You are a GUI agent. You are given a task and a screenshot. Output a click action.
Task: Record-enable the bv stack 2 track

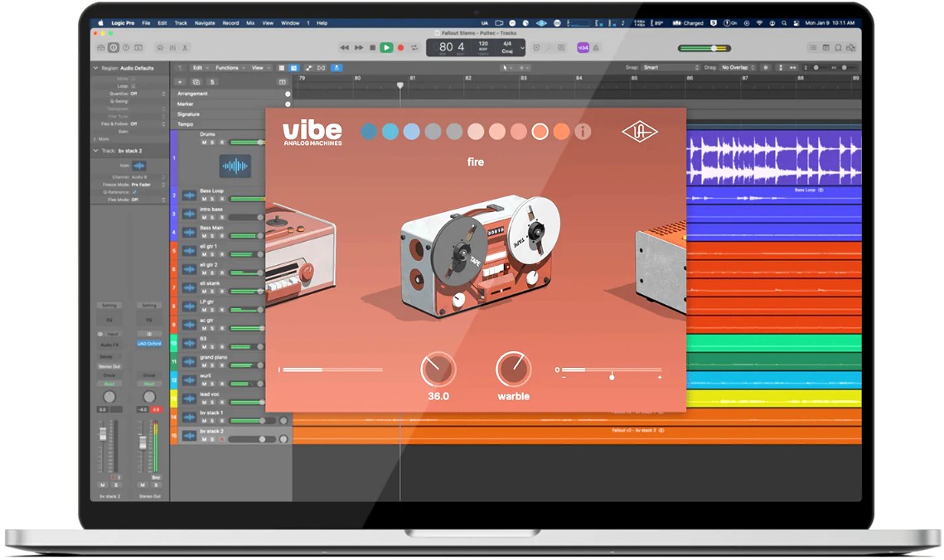pyautogui.click(x=221, y=439)
